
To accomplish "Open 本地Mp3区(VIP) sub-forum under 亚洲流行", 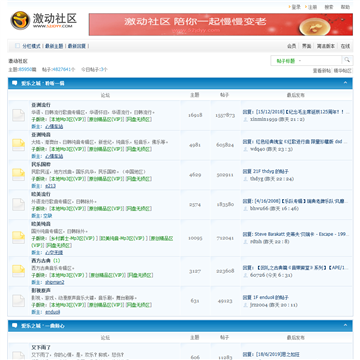I will click(x=68, y=119).
